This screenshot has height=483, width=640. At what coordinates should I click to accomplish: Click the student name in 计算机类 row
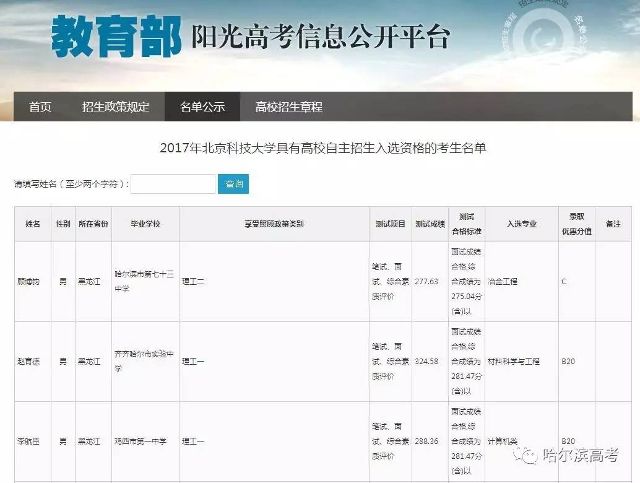tap(29, 441)
